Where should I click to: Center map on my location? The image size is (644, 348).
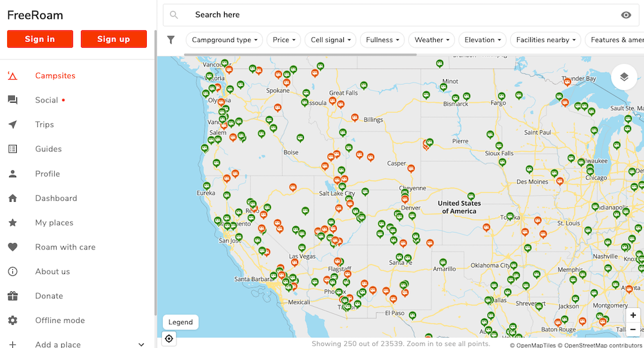point(169,339)
